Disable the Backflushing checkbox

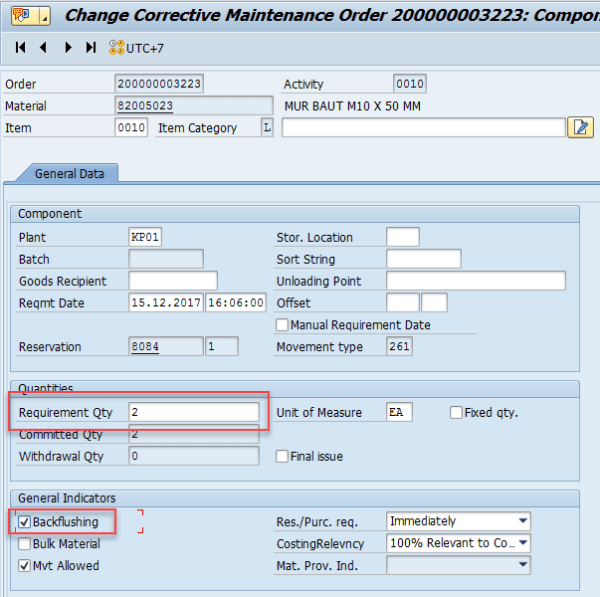(x=24, y=521)
